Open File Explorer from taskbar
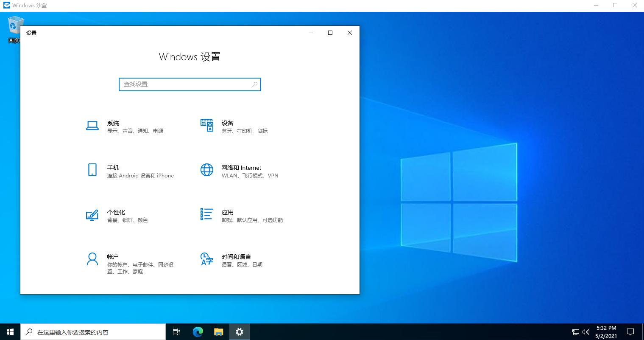 [219, 332]
